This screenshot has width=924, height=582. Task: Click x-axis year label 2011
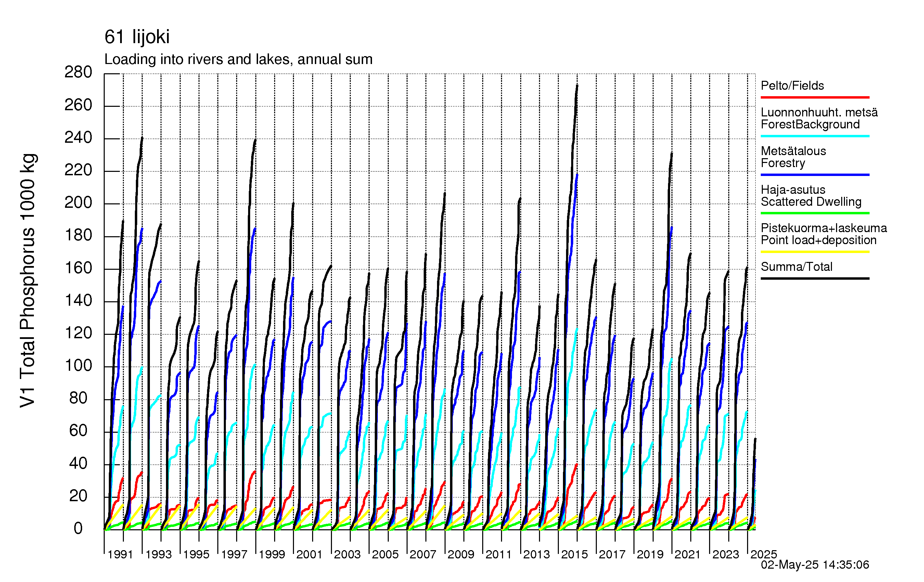tap(499, 554)
